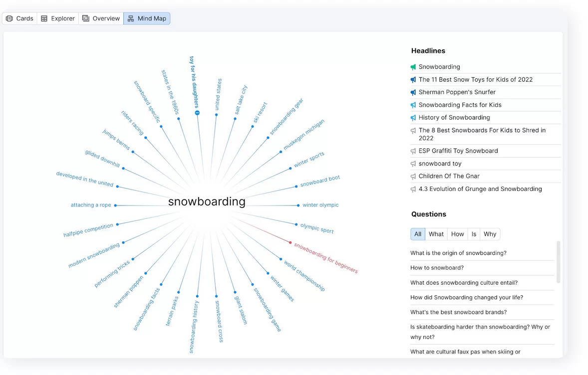Collapse the 'toy for his daughters' node
The width and height of the screenshot is (588, 375).
pyautogui.click(x=197, y=113)
